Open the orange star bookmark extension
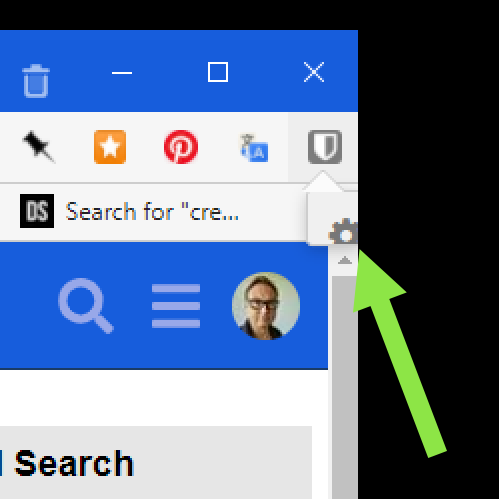499x499 pixels. [x=110, y=147]
